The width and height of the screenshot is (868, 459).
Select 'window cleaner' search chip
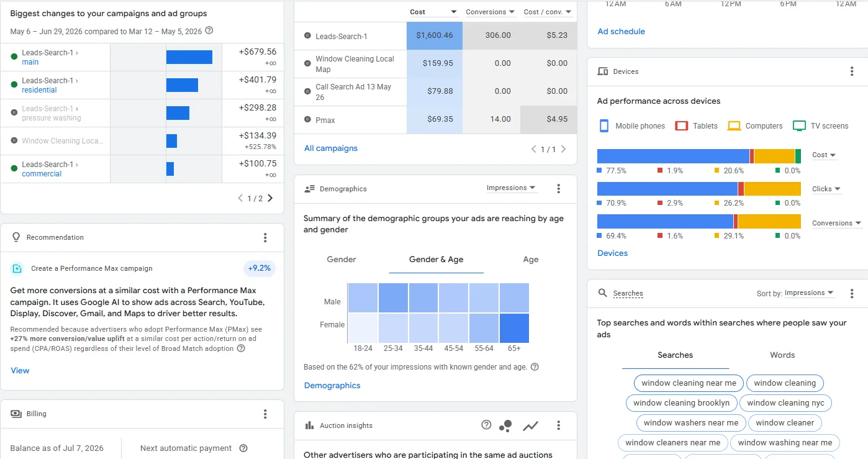785,423
